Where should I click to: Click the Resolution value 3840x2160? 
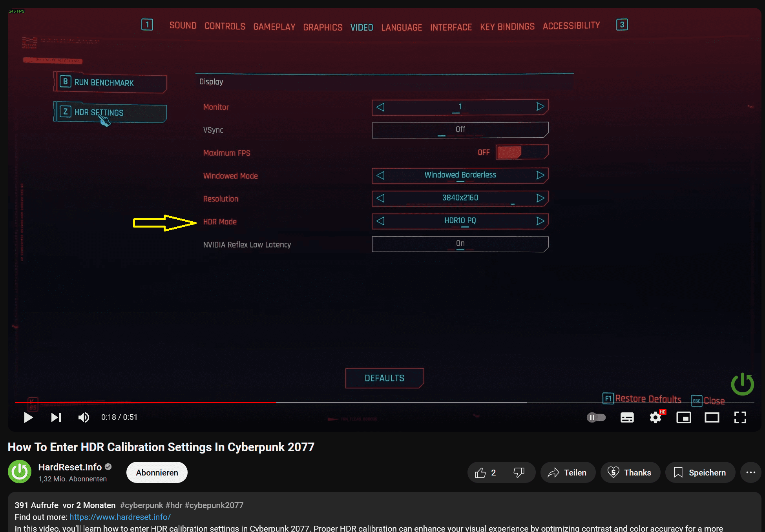[x=460, y=198]
